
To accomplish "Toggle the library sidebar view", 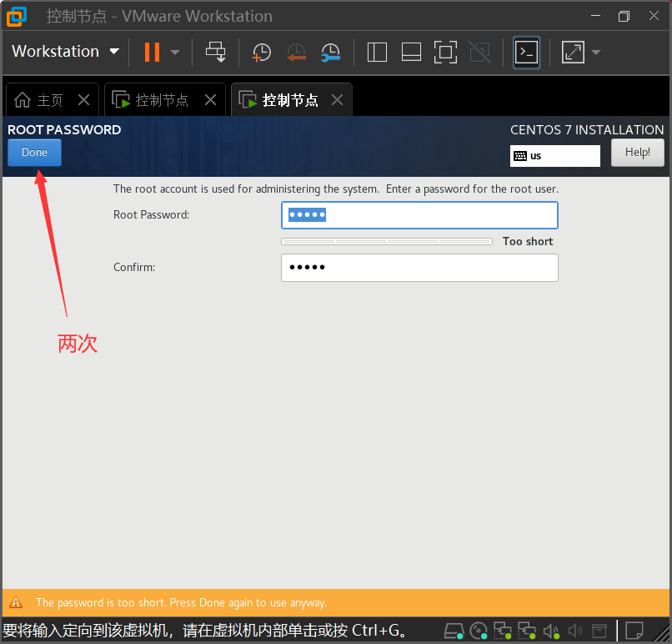I will click(x=377, y=53).
